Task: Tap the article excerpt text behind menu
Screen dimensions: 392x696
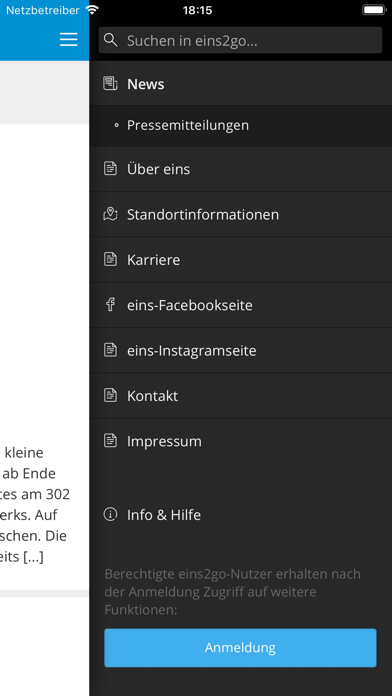Action: (35, 504)
